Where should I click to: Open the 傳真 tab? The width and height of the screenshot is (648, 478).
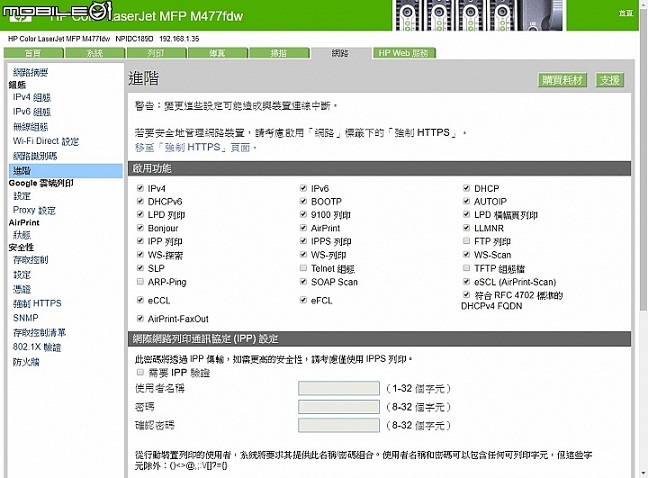coord(217,53)
